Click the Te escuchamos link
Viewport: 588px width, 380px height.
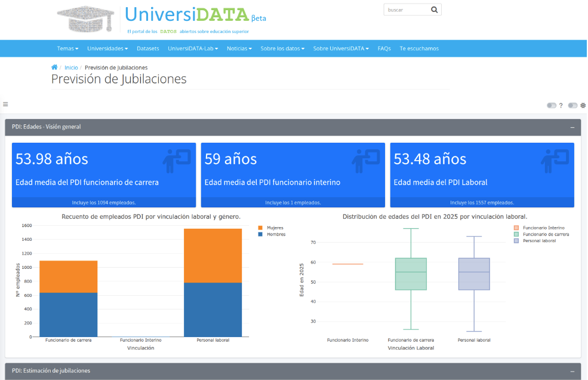pyautogui.click(x=419, y=48)
